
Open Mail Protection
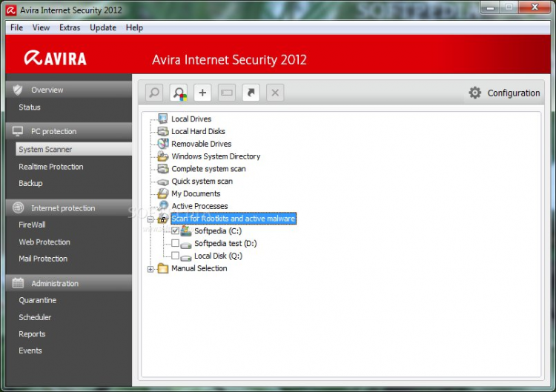[43, 259]
